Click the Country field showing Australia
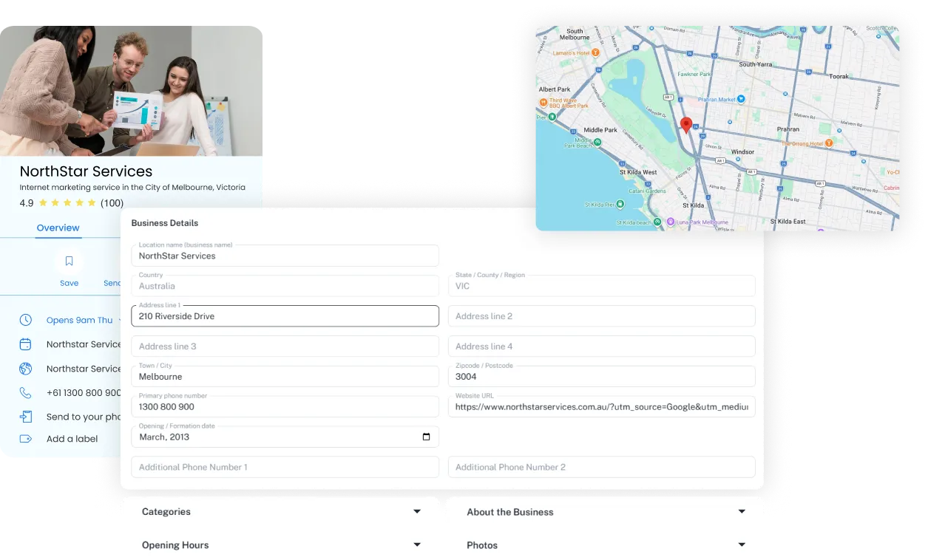 285,286
